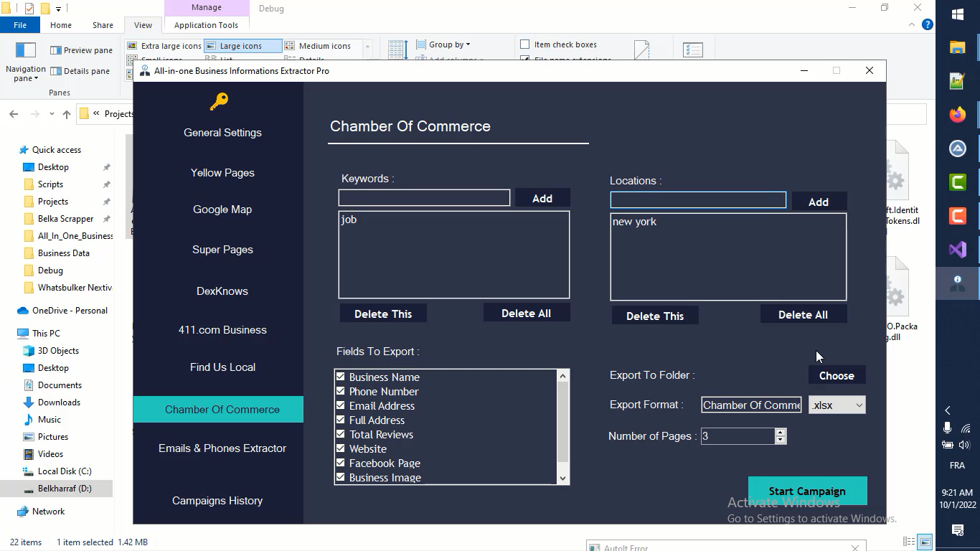Click the Explorer Help question mark icon
The height and width of the screenshot is (551, 980).
point(927,24)
